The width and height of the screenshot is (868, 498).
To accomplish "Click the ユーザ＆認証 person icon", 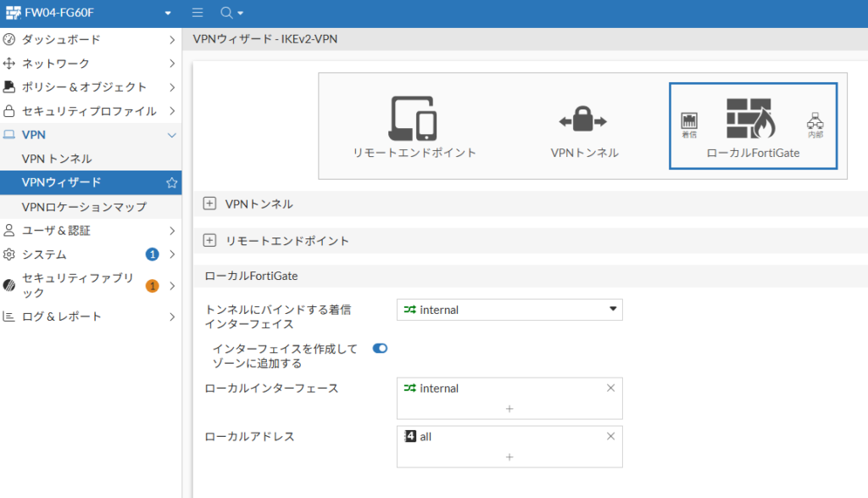I will 8,231.
